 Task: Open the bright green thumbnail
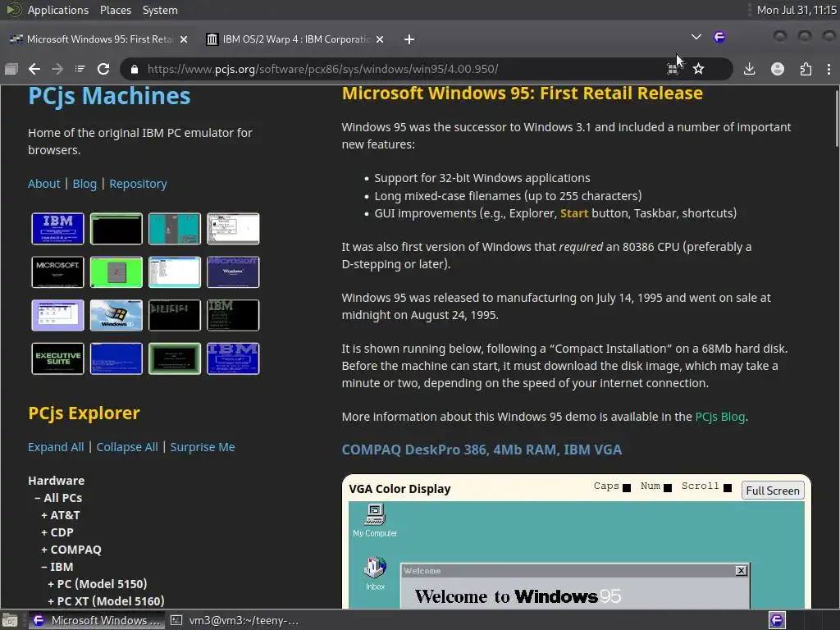coord(116,272)
